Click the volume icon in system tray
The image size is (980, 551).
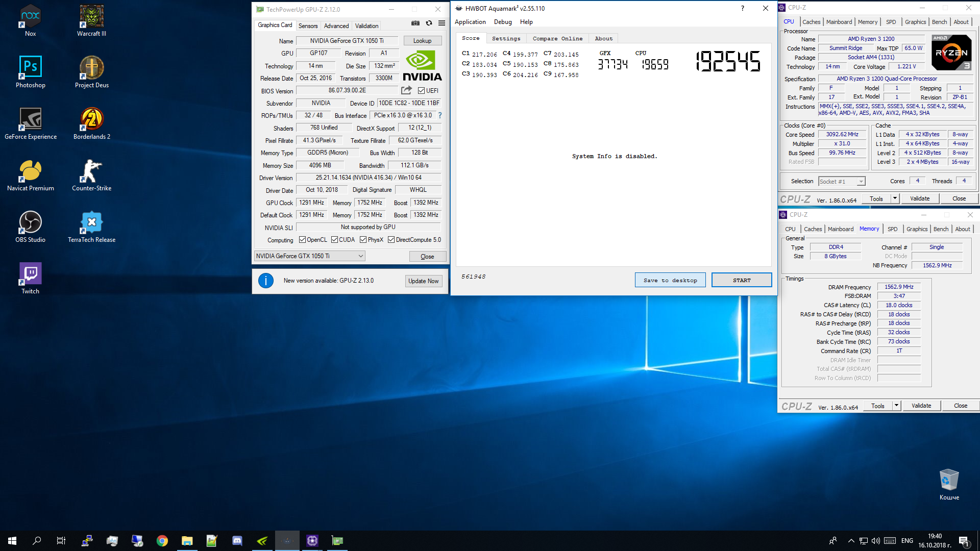point(876,541)
